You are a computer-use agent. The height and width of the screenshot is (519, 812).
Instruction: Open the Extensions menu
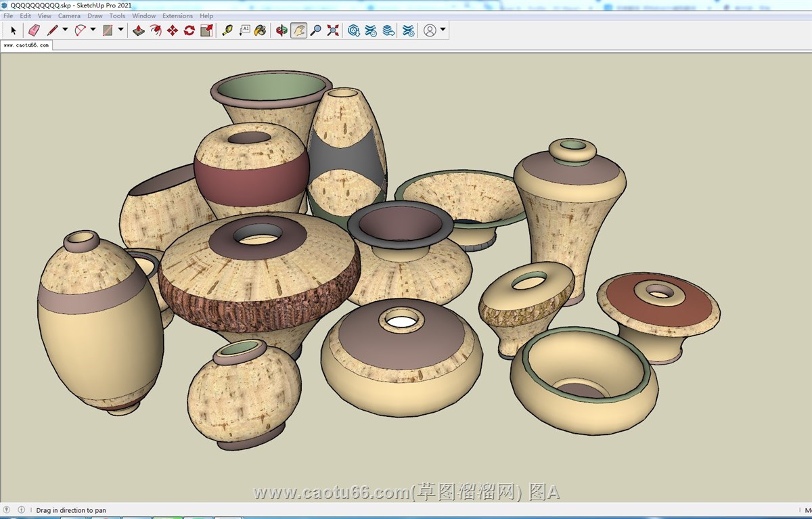click(177, 16)
